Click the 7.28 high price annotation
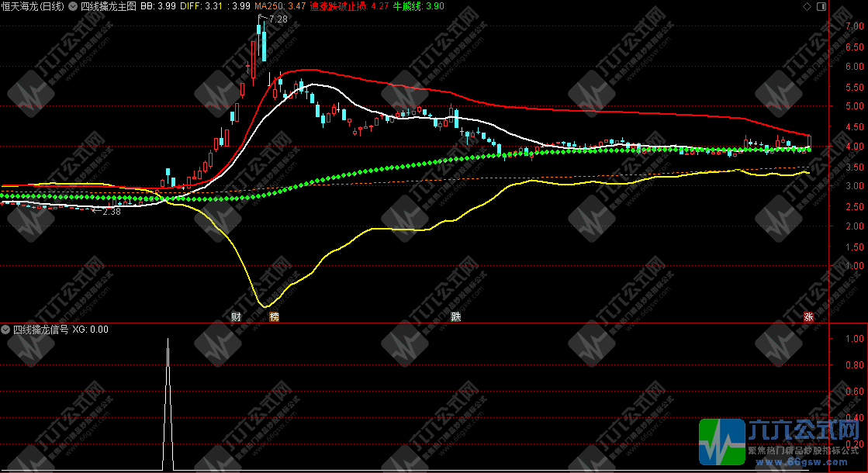Viewport: 868px width, 473px height. point(278,19)
